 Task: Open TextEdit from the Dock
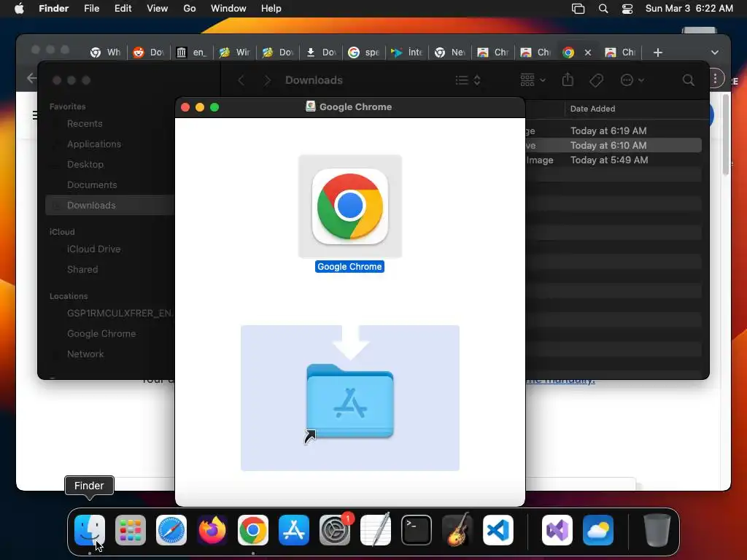click(376, 530)
